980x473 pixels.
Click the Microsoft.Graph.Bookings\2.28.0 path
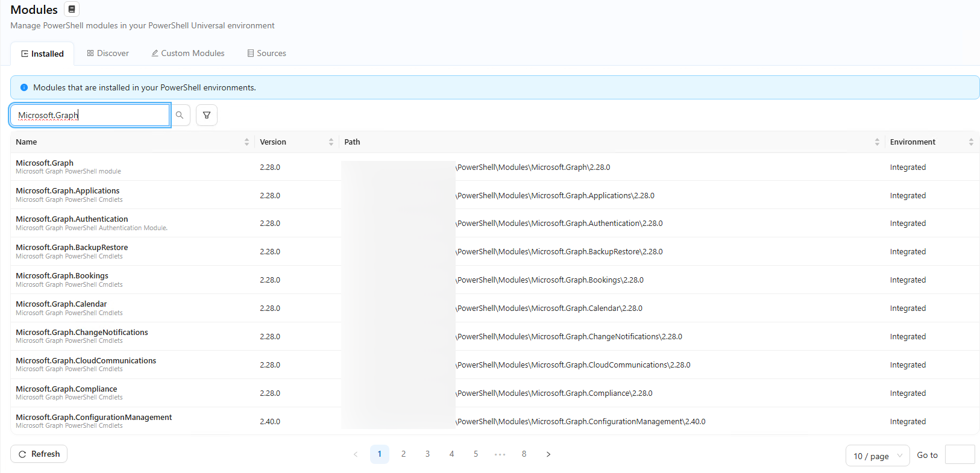(550, 280)
